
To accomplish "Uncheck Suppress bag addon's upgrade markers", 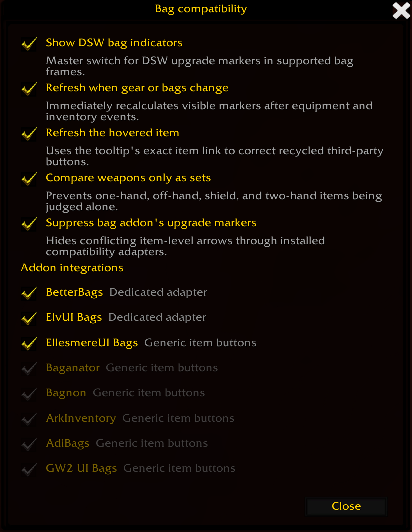I will [x=29, y=224].
